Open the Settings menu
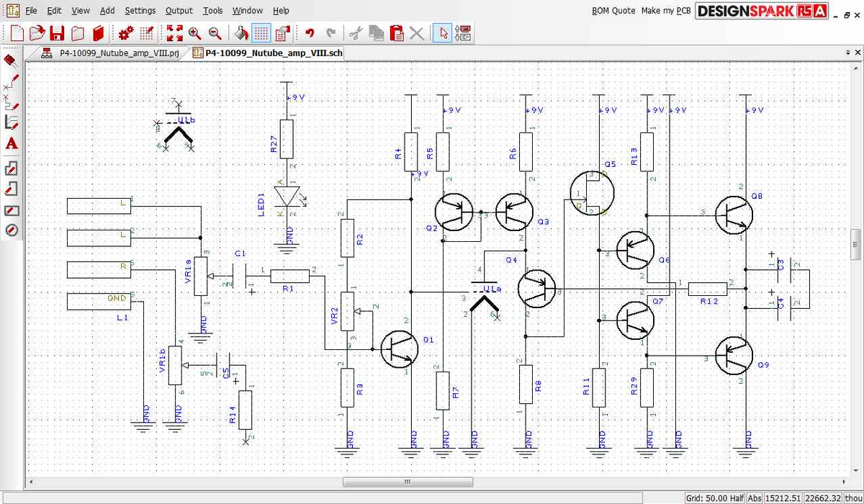864x504 pixels. click(x=140, y=10)
